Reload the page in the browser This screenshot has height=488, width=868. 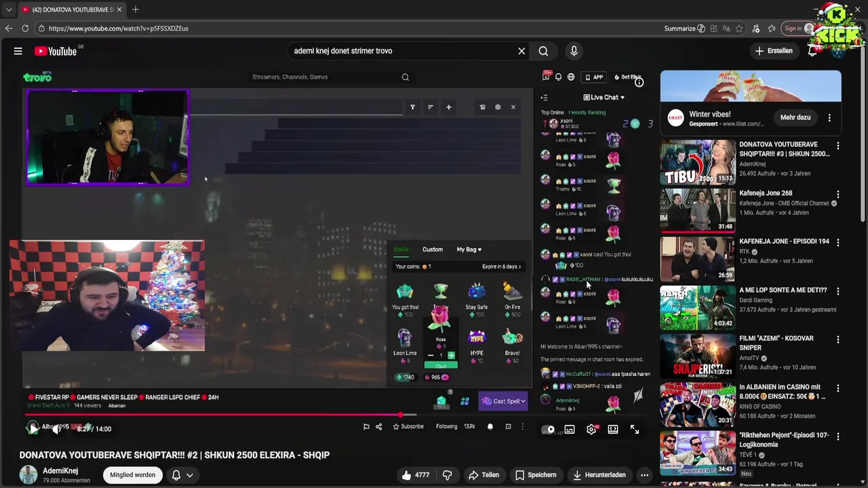pos(25,28)
